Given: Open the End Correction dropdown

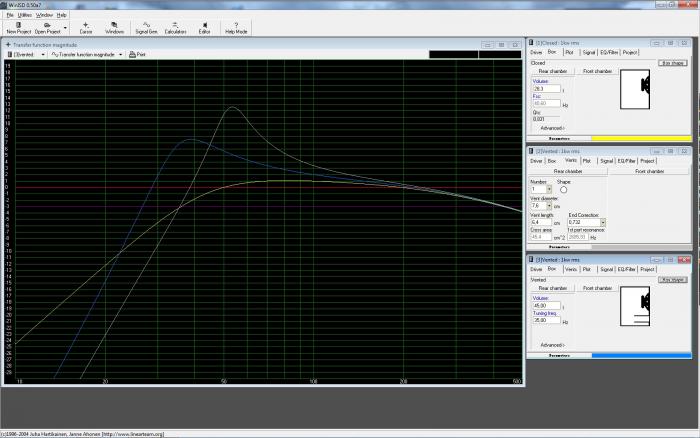Looking at the screenshot, I should [x=603, y=221].
